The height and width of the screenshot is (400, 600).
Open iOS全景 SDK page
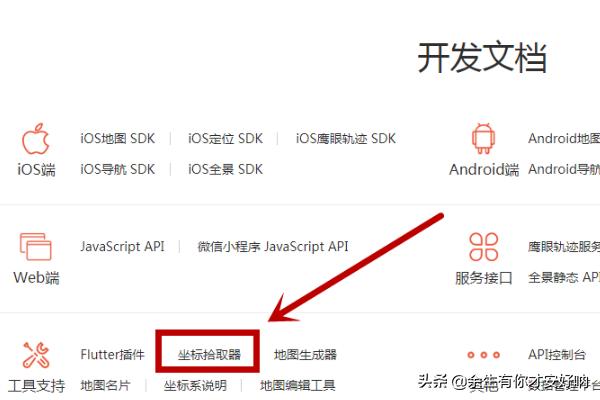225,169
